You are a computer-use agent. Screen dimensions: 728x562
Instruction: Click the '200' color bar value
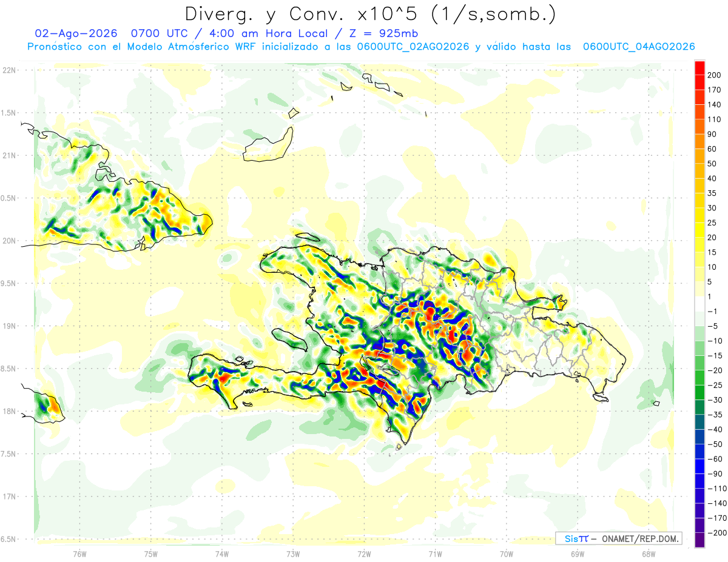pyautogui.click(x=714, y=75)
